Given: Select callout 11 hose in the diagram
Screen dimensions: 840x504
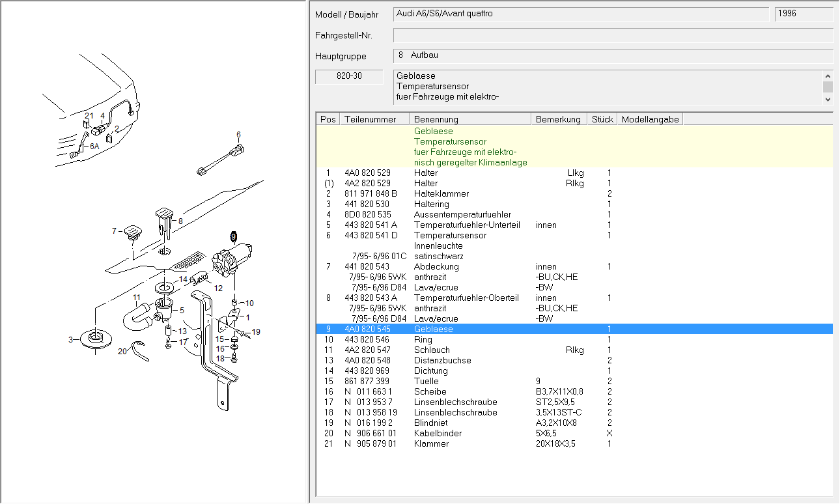Looking at the screenshot, I should point(137,298).
